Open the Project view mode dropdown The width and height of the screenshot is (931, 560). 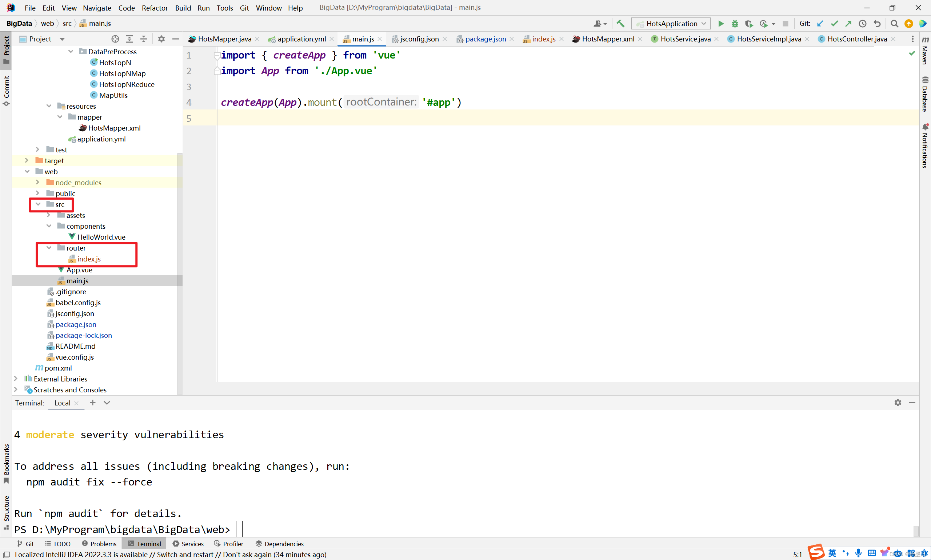tap(62, 39)
